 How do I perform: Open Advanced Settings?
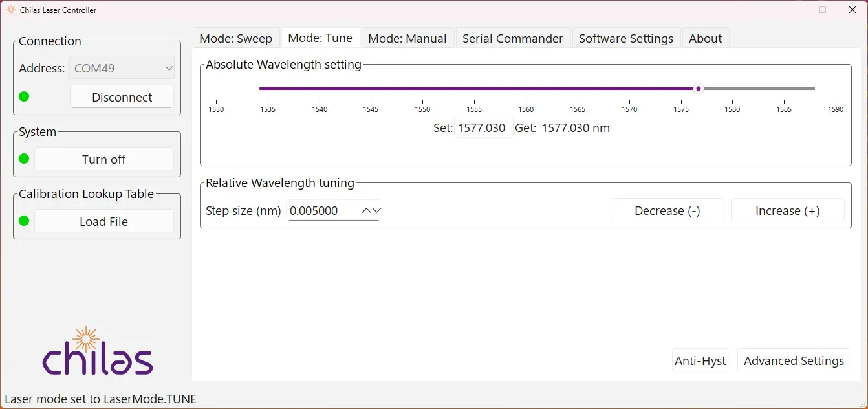794,360
